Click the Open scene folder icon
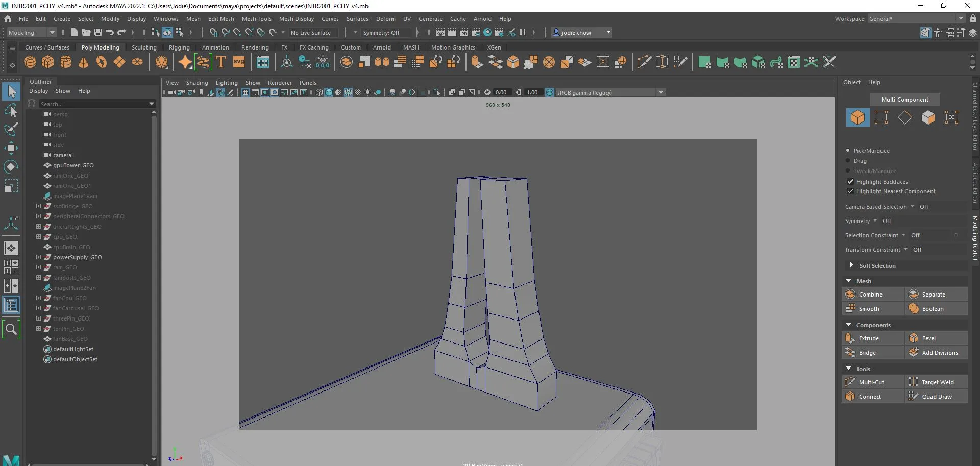The height and width of the screenshot is (466, 980). (x=86, y=32)
